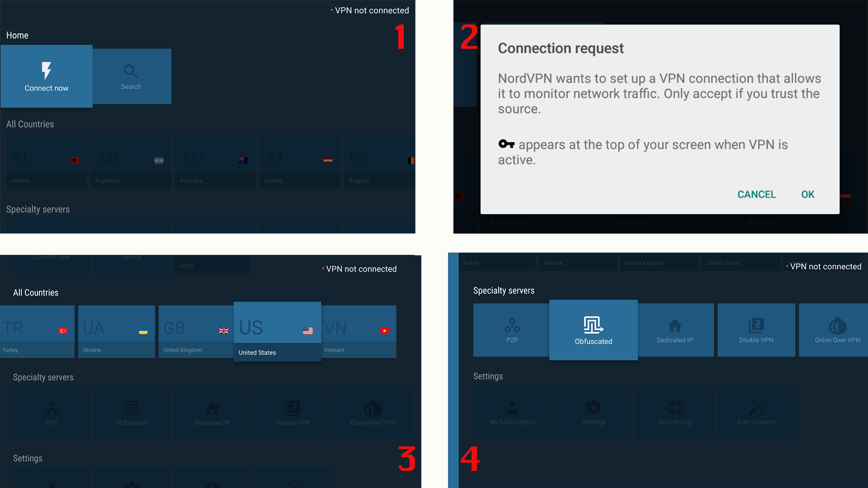Click the Settings heading in panel 4
868x488 pixels.
click(488, 376)
